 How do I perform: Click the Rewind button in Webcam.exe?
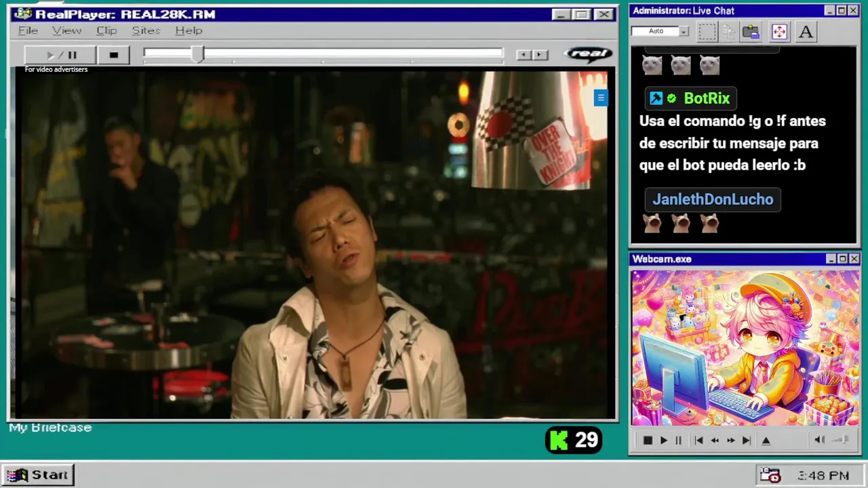[715, 441]
